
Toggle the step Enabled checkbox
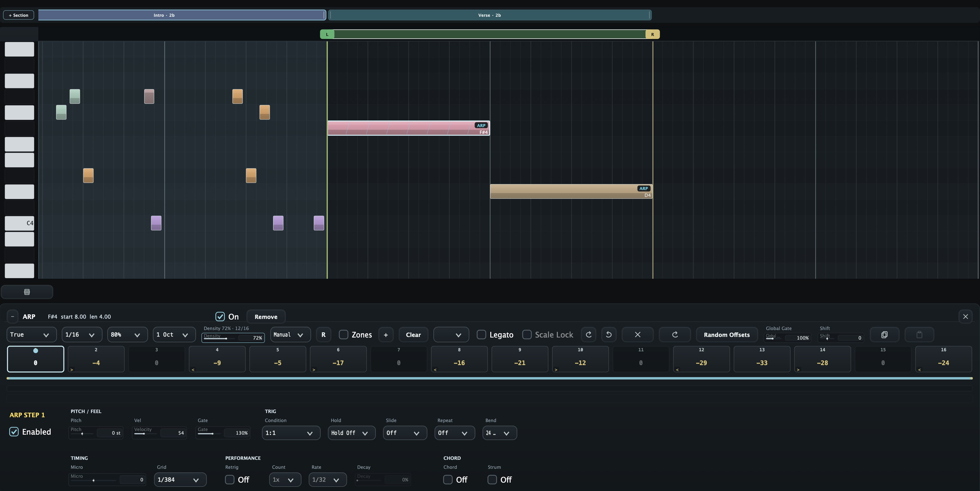point(14,432)
